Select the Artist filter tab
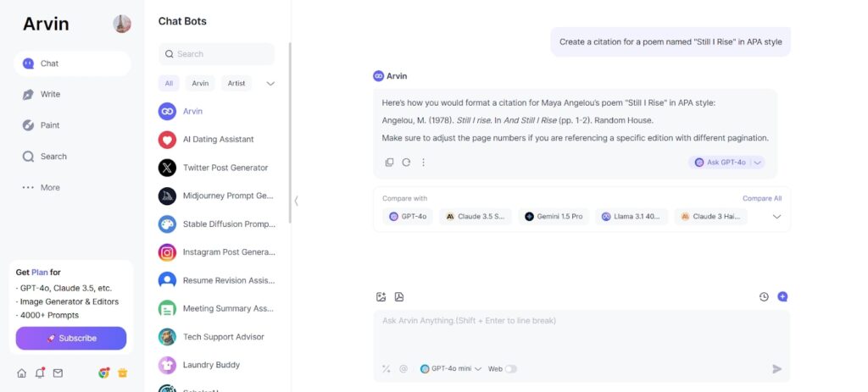 point(236,84)
